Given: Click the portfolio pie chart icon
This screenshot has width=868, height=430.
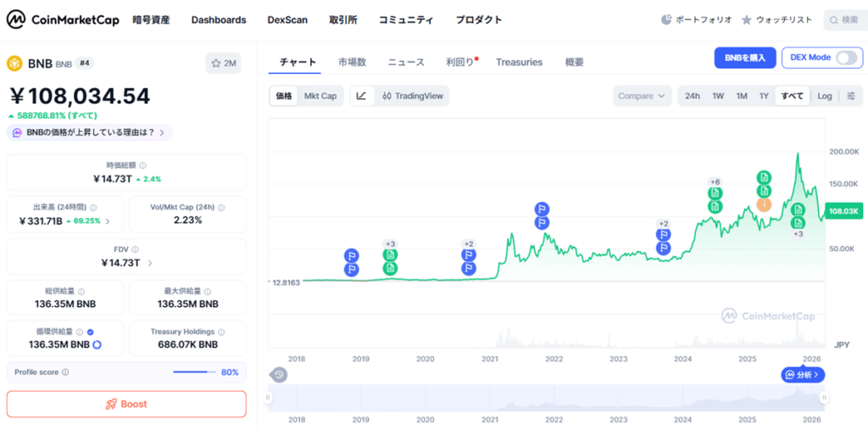Looking at the screenshot, I should coord(666,20).
